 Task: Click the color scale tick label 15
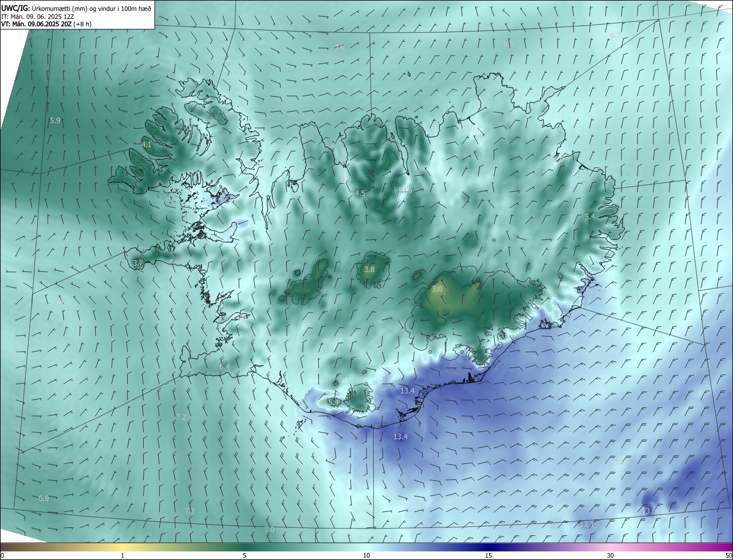488,555
